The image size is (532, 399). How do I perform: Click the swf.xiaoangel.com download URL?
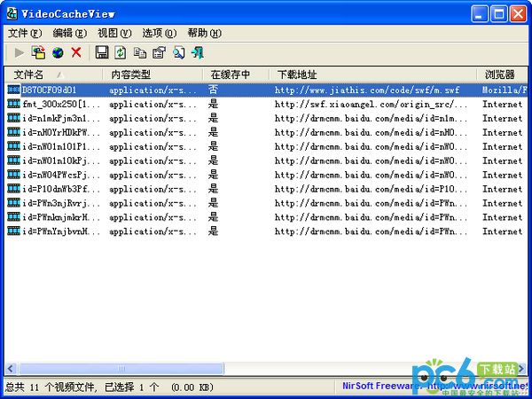(x=372, y=104)
